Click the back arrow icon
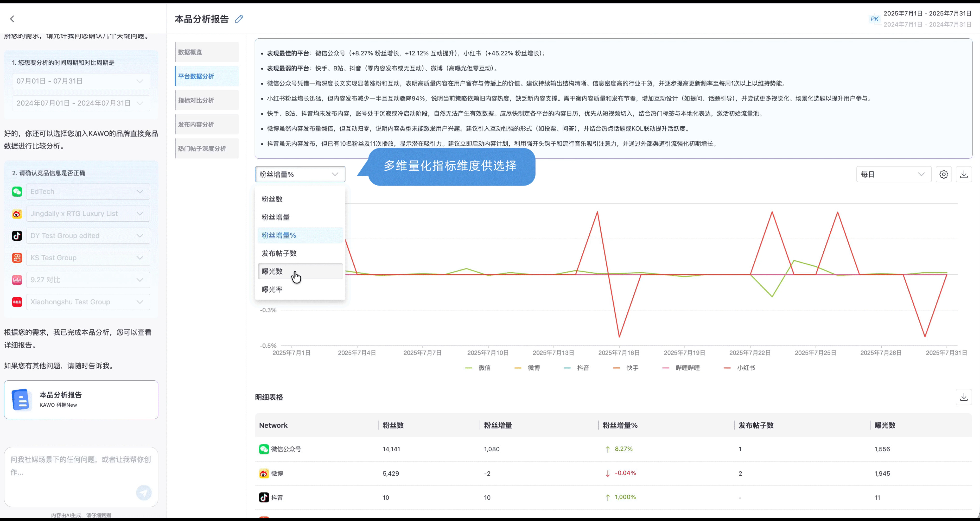Screen dimensions: 980x521 12,19
